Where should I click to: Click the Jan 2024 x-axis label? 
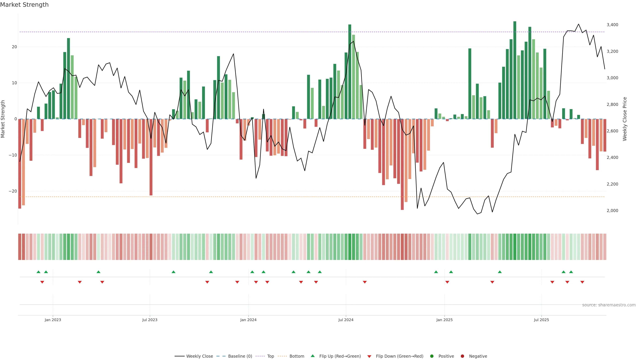coord(248,320)
